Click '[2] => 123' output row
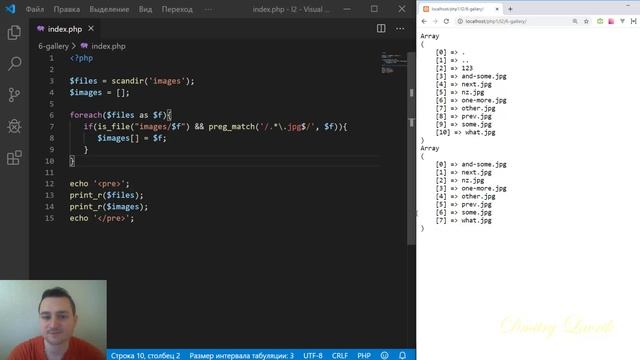The image size is (640, 360). tap(454, 68)
